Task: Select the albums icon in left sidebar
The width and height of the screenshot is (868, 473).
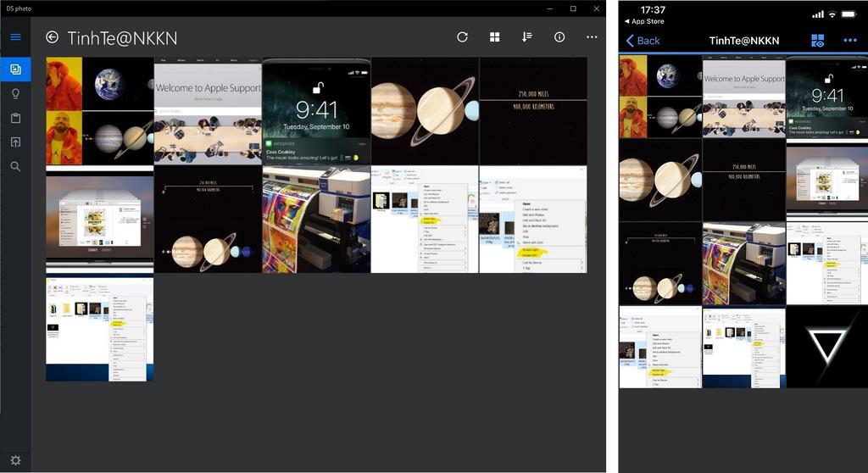Action: coord(15,70)
